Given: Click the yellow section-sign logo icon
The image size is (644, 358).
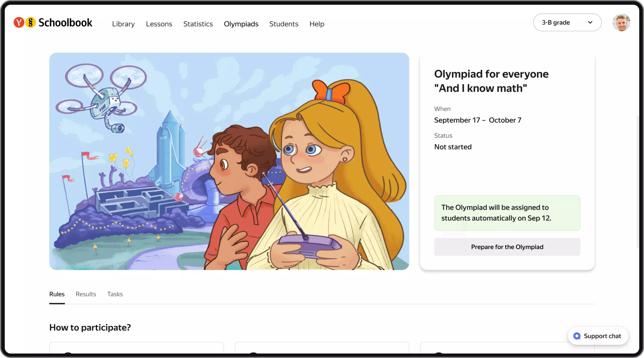Looking at the screenshot, I should [x=30, y=23].
